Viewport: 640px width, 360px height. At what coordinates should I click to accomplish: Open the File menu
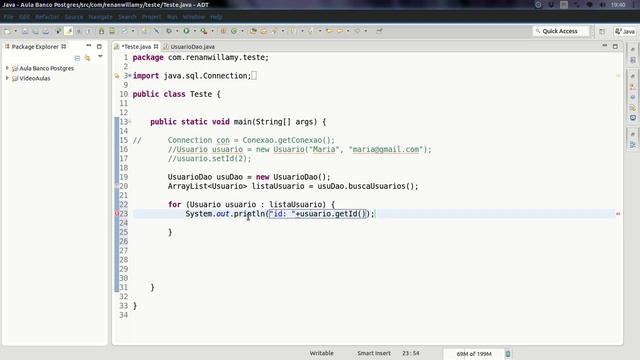(x=8, y=17)
